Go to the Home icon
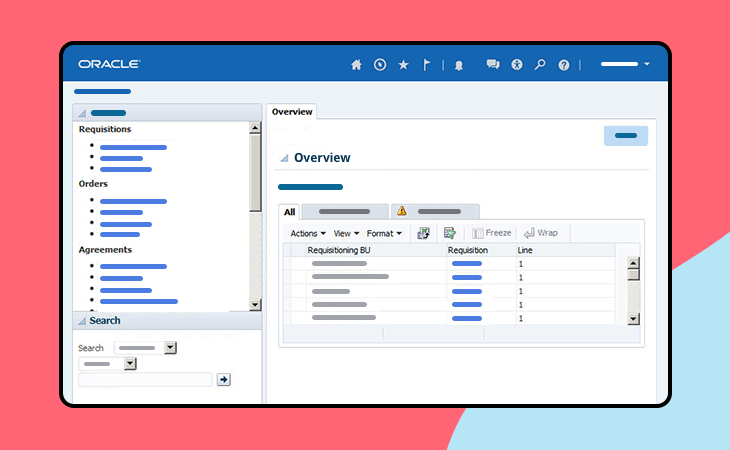The height and width of the screenshot is (450, 730). coord(356,65)
